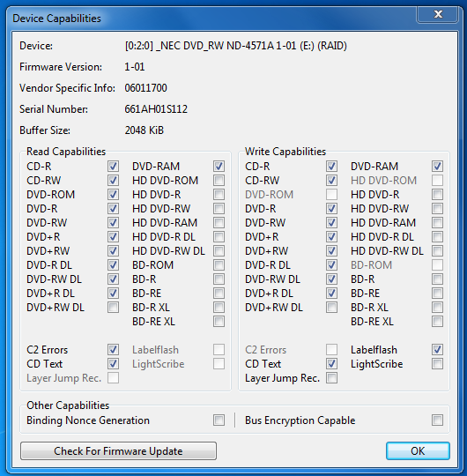The height and width of the screenshot is (476, 467).
Task: Toggle CD-R checkbox under Read Capabilities
Action: [113, 167]
